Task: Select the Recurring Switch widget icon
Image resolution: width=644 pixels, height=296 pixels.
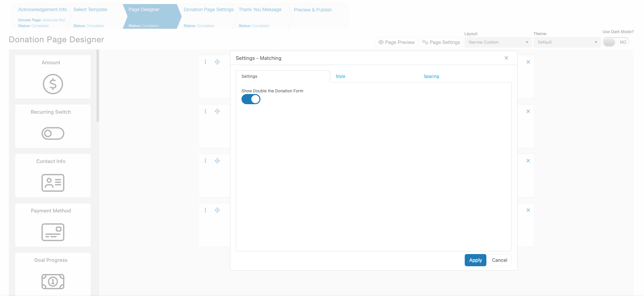Action: pyautogui.click(x=53, y=133)
